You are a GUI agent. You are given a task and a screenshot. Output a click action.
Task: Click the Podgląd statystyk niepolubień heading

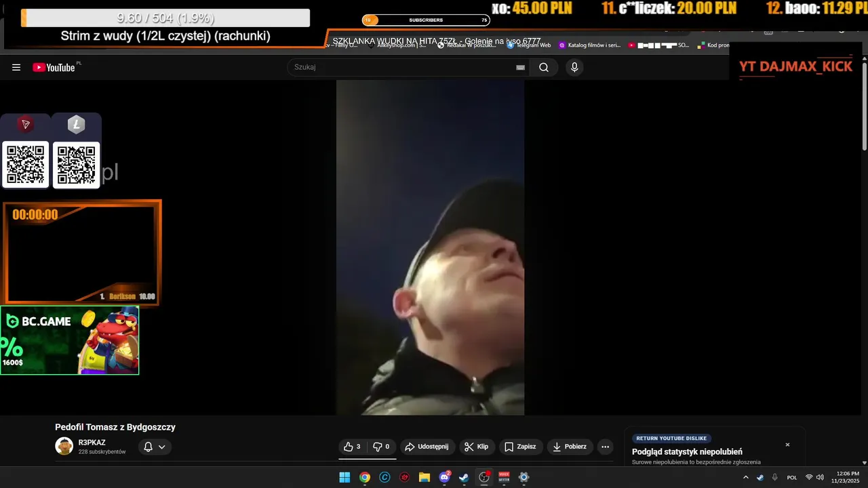pyautogui.click(x=687, y=452)
